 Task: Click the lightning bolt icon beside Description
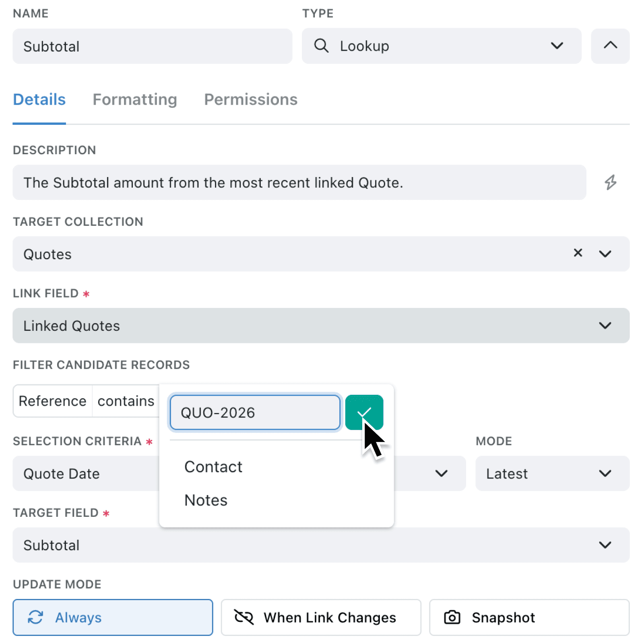(610, 182)
